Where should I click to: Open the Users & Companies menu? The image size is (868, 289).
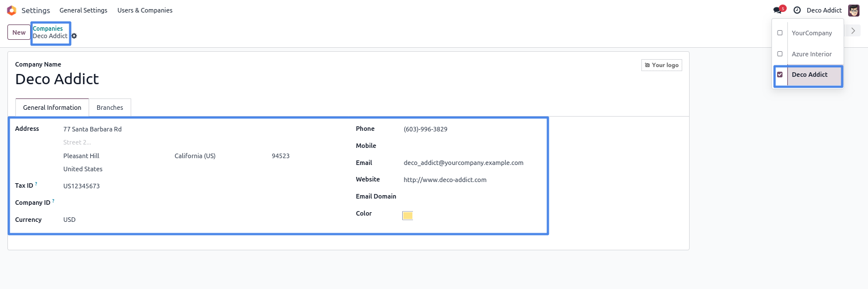pos(145,10)
